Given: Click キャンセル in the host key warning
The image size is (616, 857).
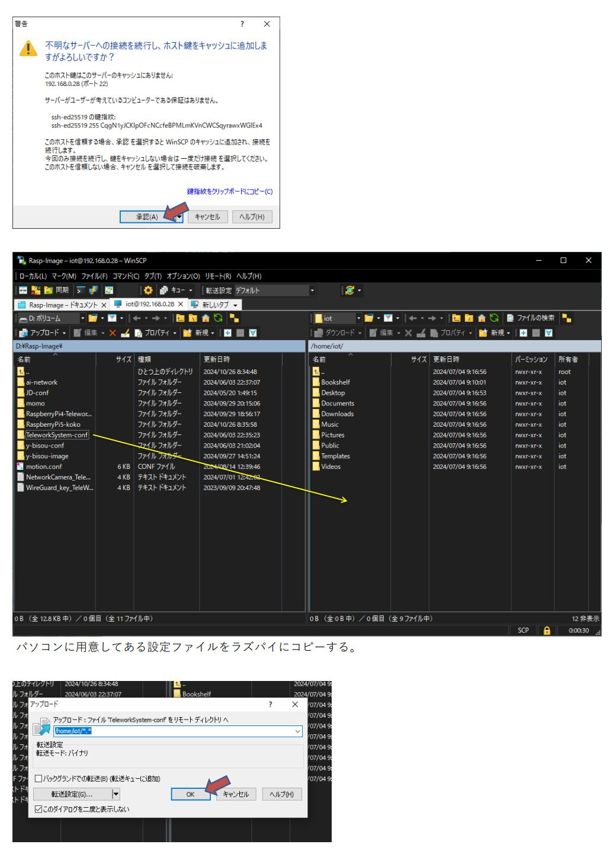Looking at the screenshot, I should coord(207,217).
